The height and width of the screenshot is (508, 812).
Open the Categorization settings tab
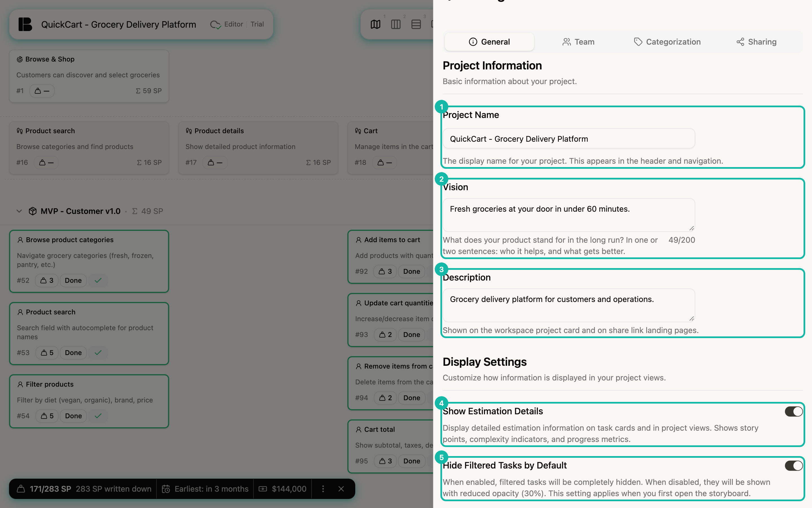(667, 42)
